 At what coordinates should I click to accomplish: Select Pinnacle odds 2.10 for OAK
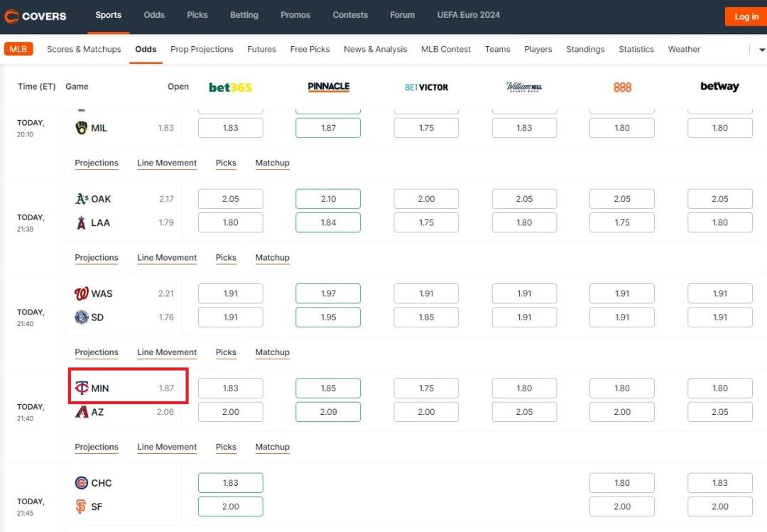tap(328, 199)
